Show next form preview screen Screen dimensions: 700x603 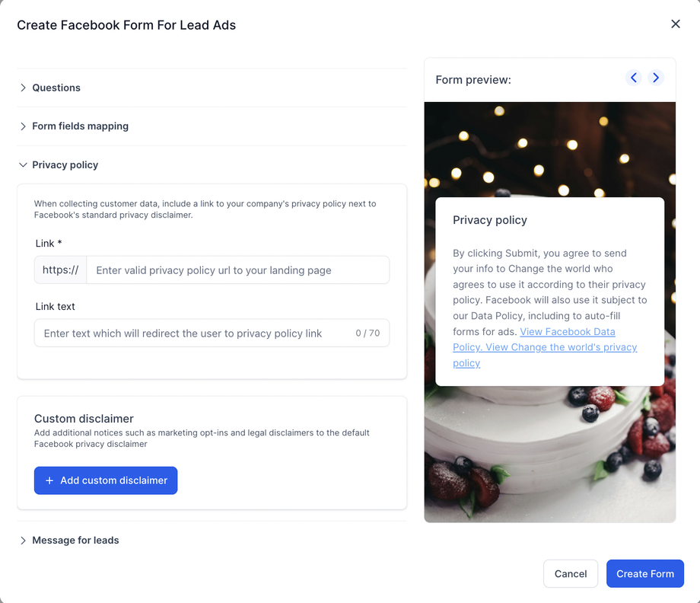[656, 78]
